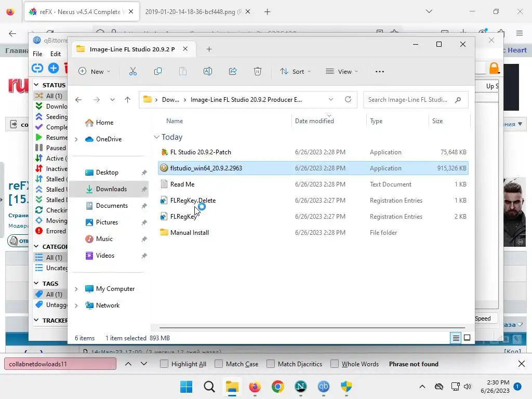Open the New dropdown in Explorer
The height and width of the screenshot is (399, 532).
(x=95, y=71)
